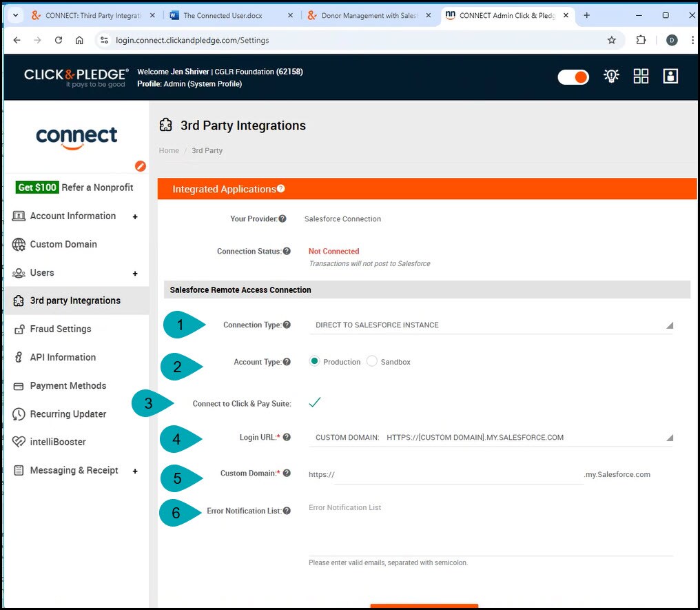
Task: Open the Chrome profile avatar D
Action: click(672, 40)
